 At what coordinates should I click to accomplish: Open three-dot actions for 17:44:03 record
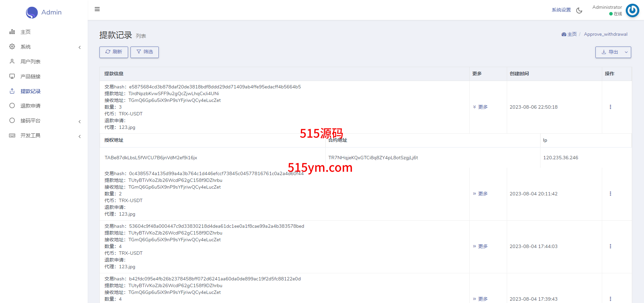click(610, 246)
